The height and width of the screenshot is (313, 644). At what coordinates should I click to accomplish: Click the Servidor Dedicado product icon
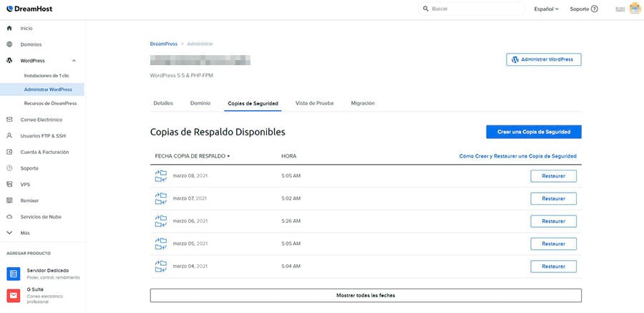(x=13, y=274)
